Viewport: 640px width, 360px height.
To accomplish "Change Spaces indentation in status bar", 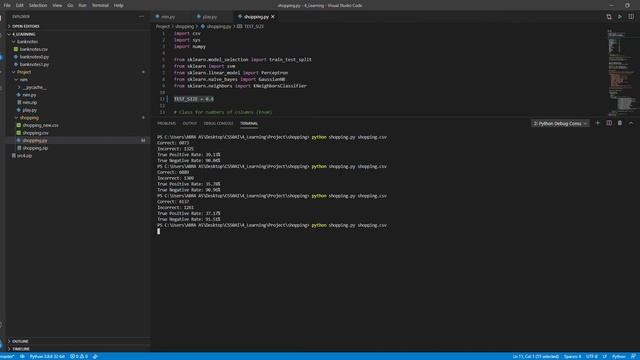I will click(x=572, y=356).
